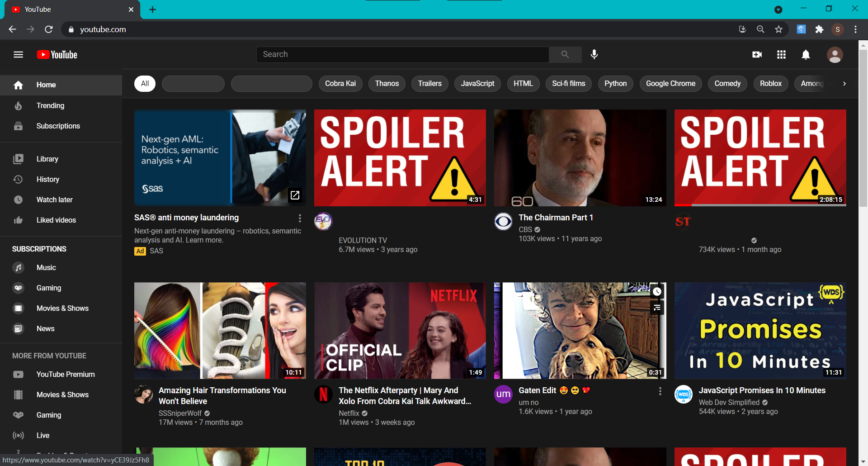Show more filter chips with right chevron
868x466 pixels.
(x=844, y=84)
